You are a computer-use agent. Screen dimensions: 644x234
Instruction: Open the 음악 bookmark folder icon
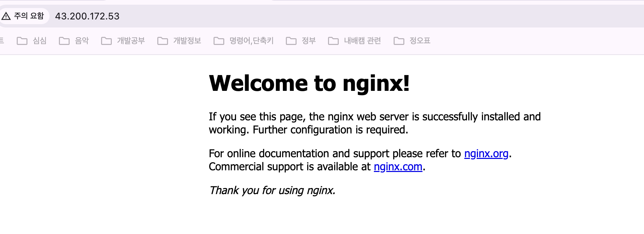pyautogui.click(x=64, y=41)
